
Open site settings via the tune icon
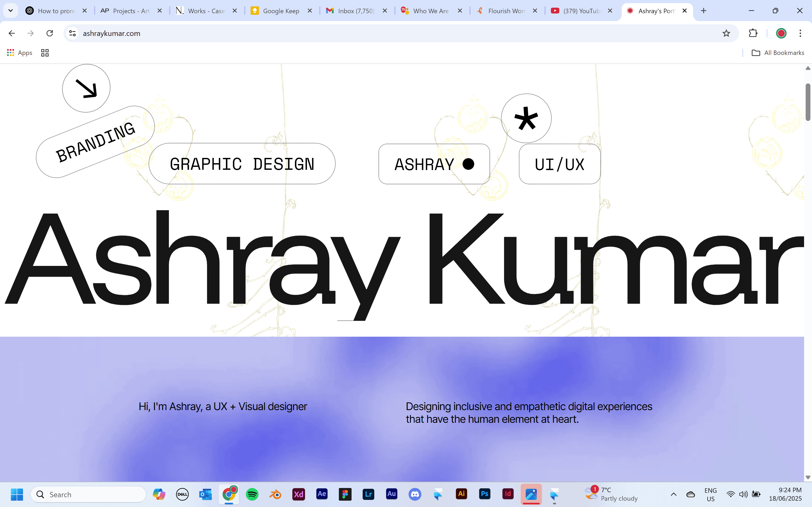tap(72, 33)
